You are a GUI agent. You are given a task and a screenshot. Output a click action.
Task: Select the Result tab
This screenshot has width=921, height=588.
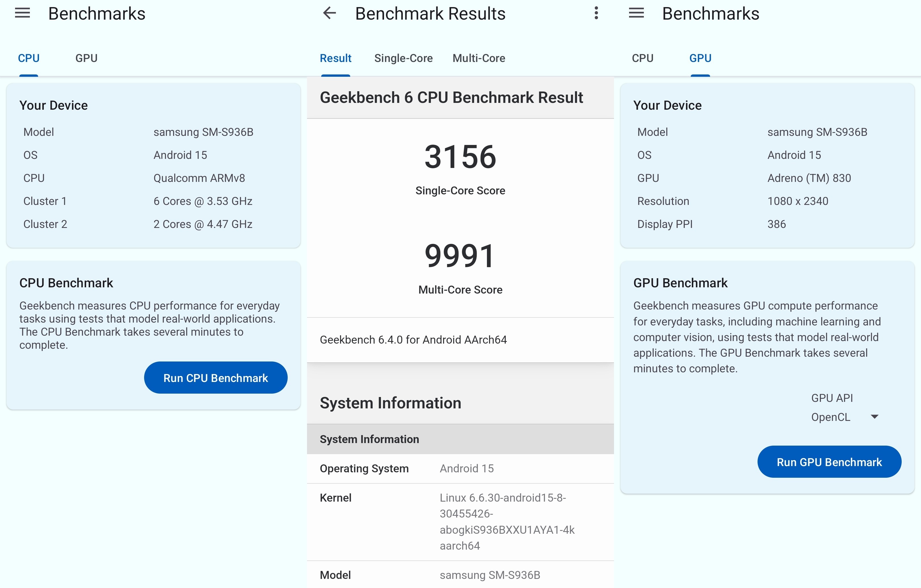click(x=335, y=58)
